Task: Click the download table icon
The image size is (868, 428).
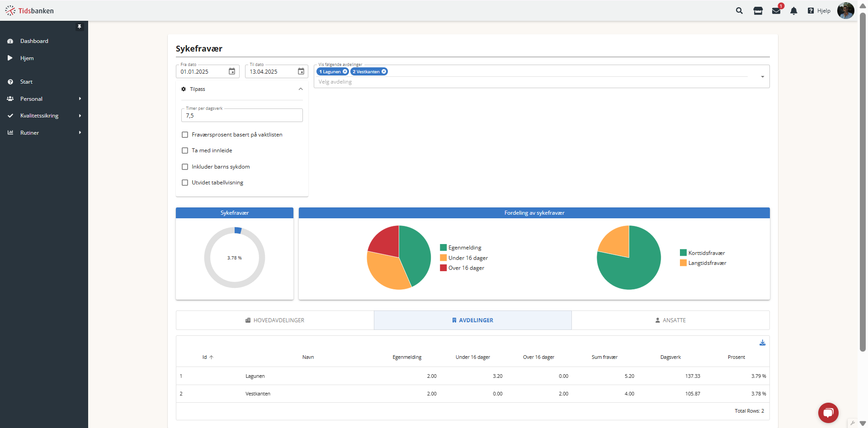Action: pyautogui.click(x=762, y=343)
